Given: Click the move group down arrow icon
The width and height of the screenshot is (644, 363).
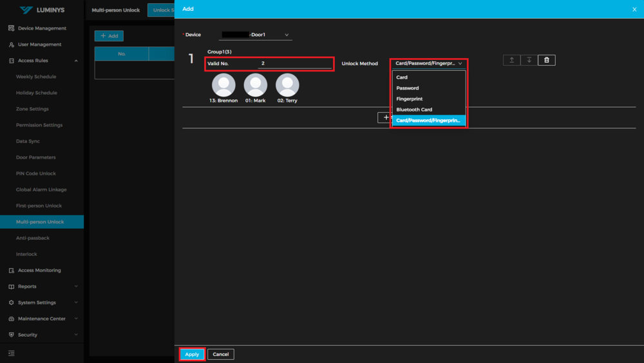Looking at the screenshot, I should tap(529, 60).
